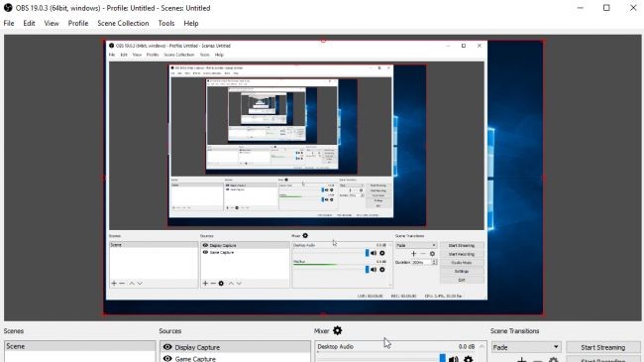
Task: Click Studio Mode in previewed OBS window
Action: point(462,263)
